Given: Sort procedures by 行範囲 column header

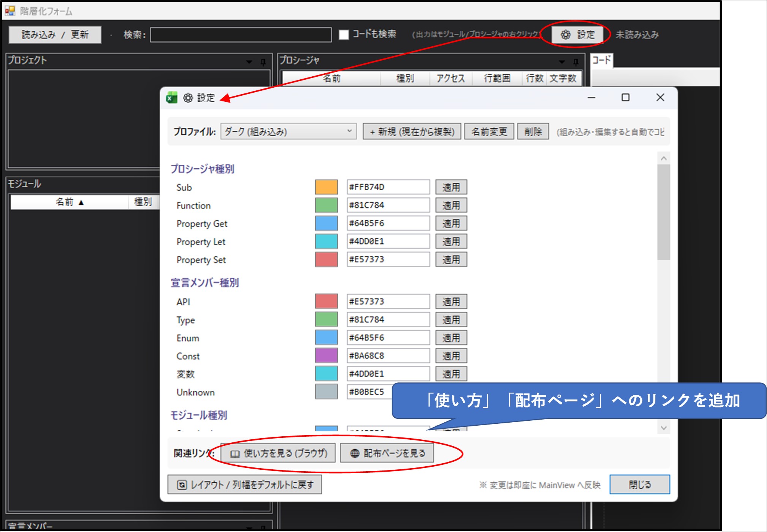Looking at the screenshot, I should [497, 78].
